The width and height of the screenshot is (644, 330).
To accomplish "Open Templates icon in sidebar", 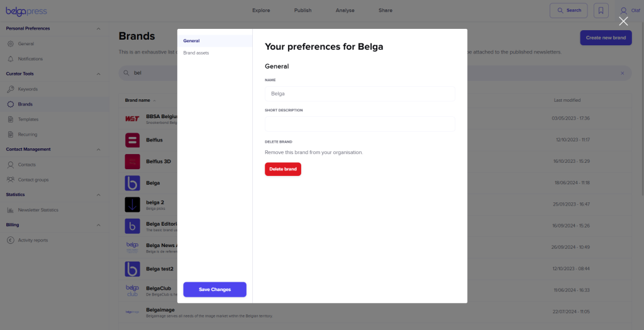I will point(11,119).
